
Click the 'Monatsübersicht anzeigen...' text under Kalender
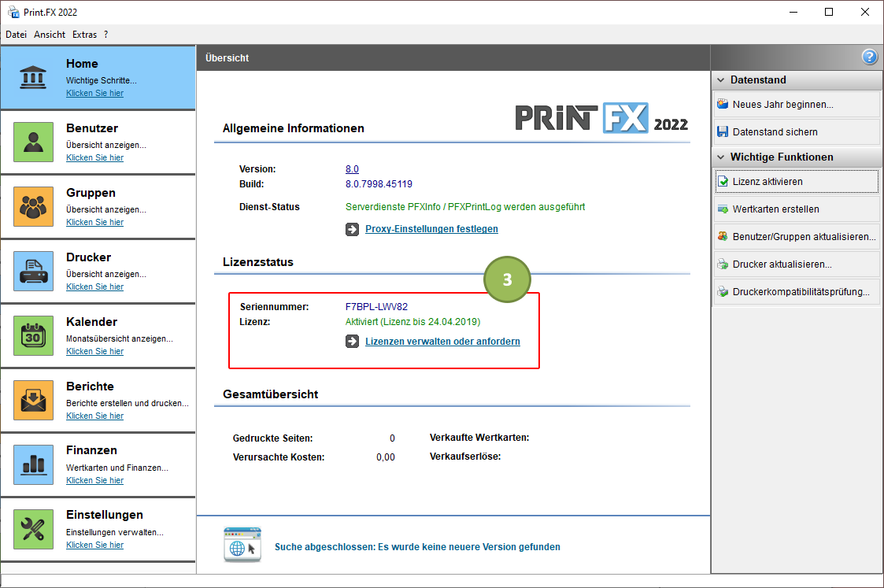click(120, 338)
